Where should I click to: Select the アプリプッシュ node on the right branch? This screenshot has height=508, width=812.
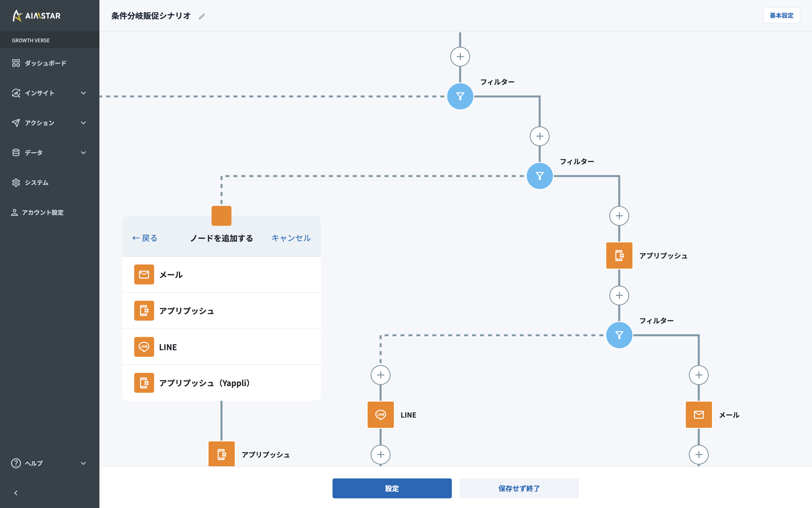[x=619, y=255]
